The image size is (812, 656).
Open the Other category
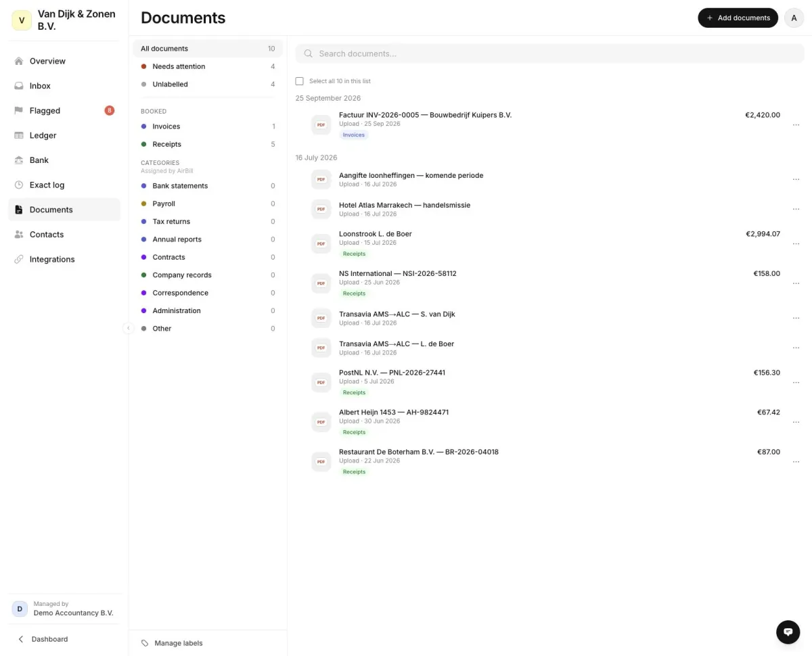tap(208, 329)
